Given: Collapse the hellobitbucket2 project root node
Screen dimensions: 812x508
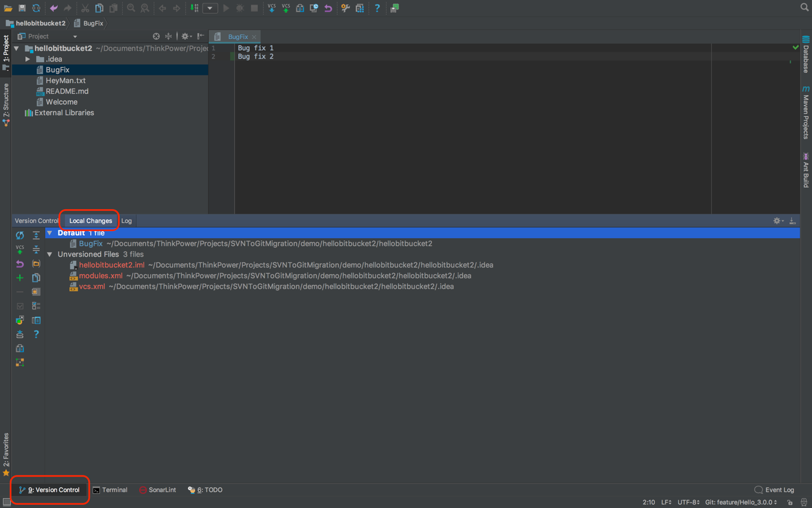Looking at the screenshot, I should pyautogui.click(x=17, y=48).
